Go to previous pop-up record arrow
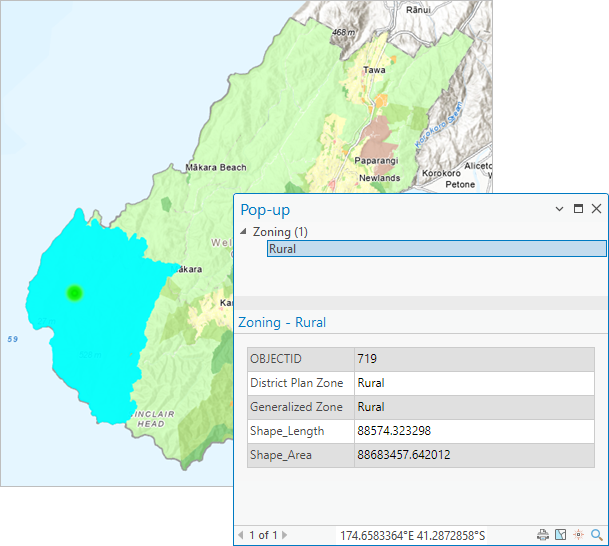This screenshot has height=546, width=609. coord(240,535)
